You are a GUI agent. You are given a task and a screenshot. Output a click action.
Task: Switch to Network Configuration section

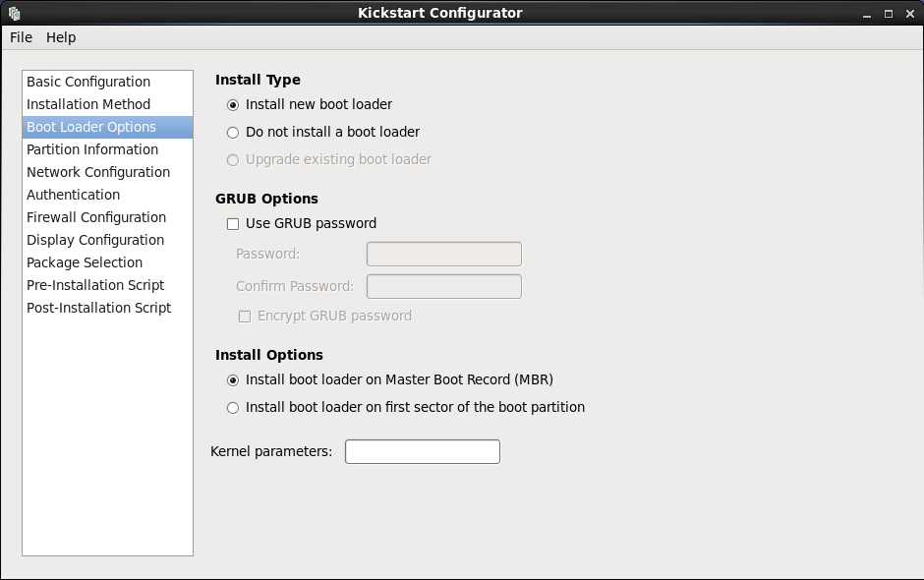(x=98, y=172)
